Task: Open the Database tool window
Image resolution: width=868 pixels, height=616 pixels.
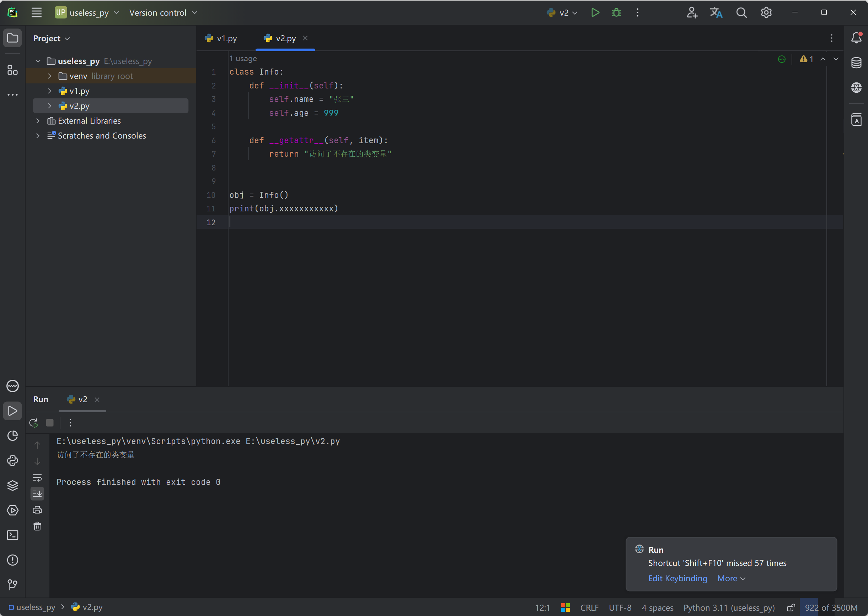Action: point(856,63)
